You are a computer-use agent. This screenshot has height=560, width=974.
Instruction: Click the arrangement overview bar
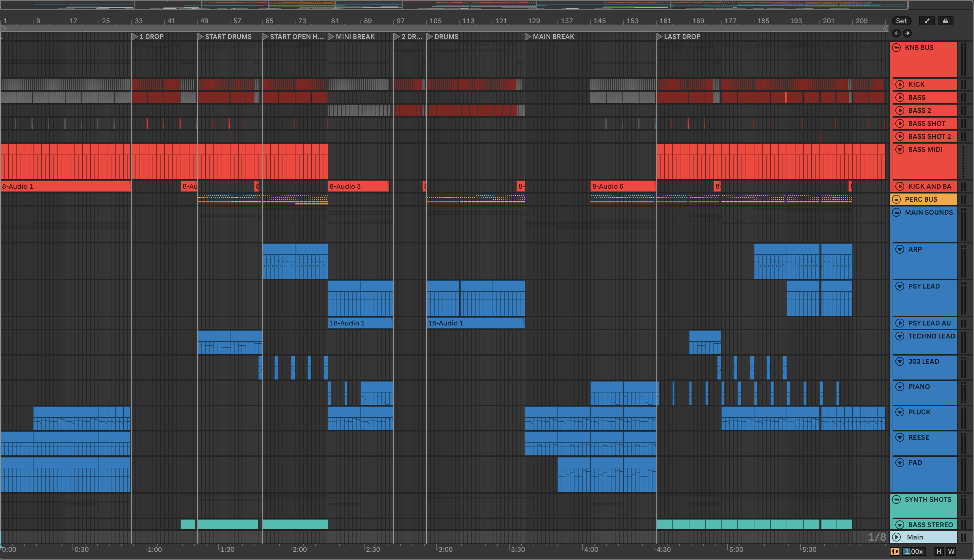pos(454,5)
